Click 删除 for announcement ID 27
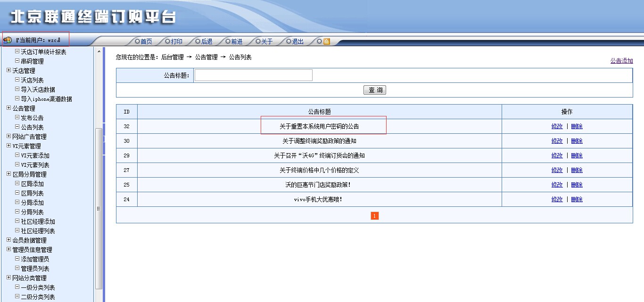644x302 pixels. [x=577, y=170]
